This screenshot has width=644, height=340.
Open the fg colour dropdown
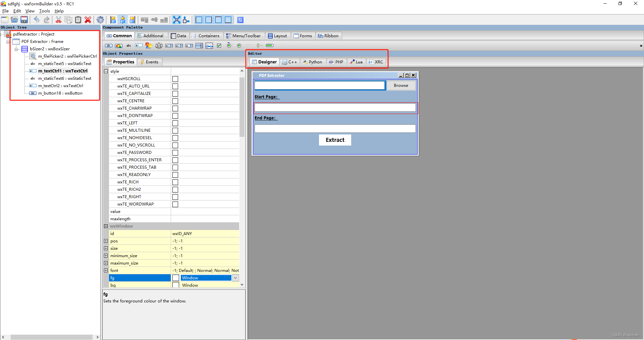(x=235, y=278)
